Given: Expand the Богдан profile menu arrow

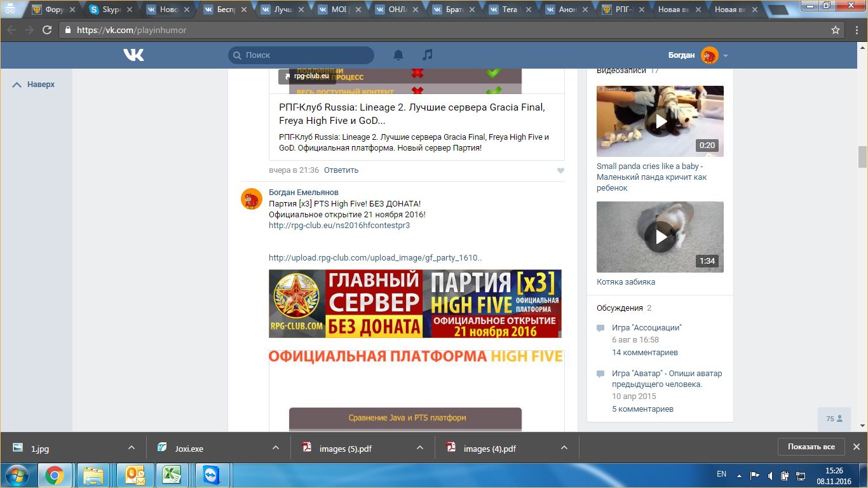Looking at the screenshot, I should pos(726,56).
